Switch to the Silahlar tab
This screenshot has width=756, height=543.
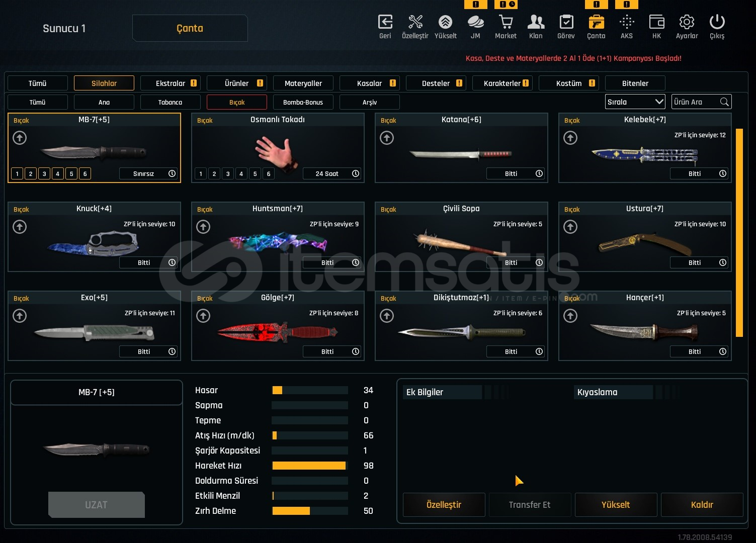pyautogui.click(x=104, y=83)
